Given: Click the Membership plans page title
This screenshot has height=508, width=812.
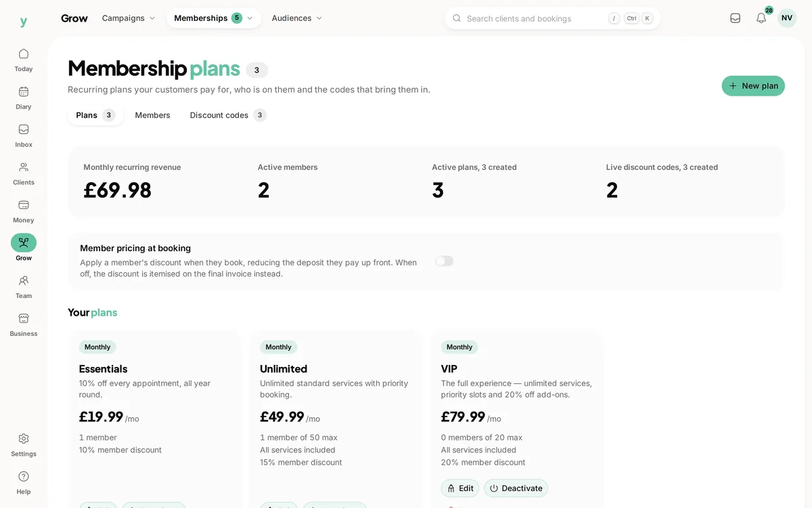Looking at the screenshot, I should 154,68.
